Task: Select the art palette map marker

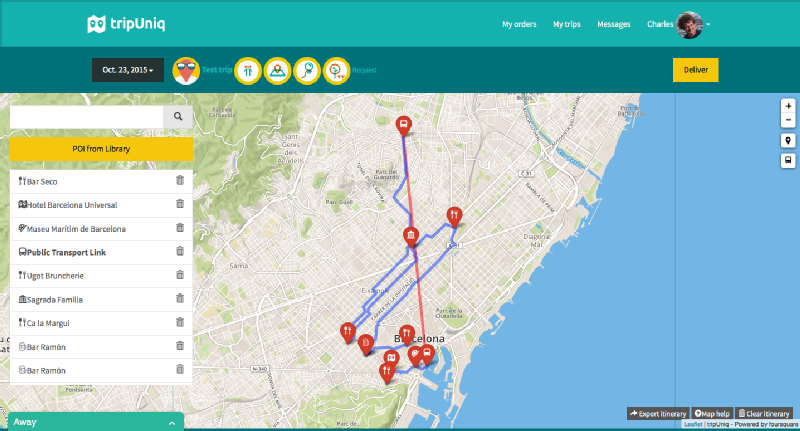Action: pos(415,356)
